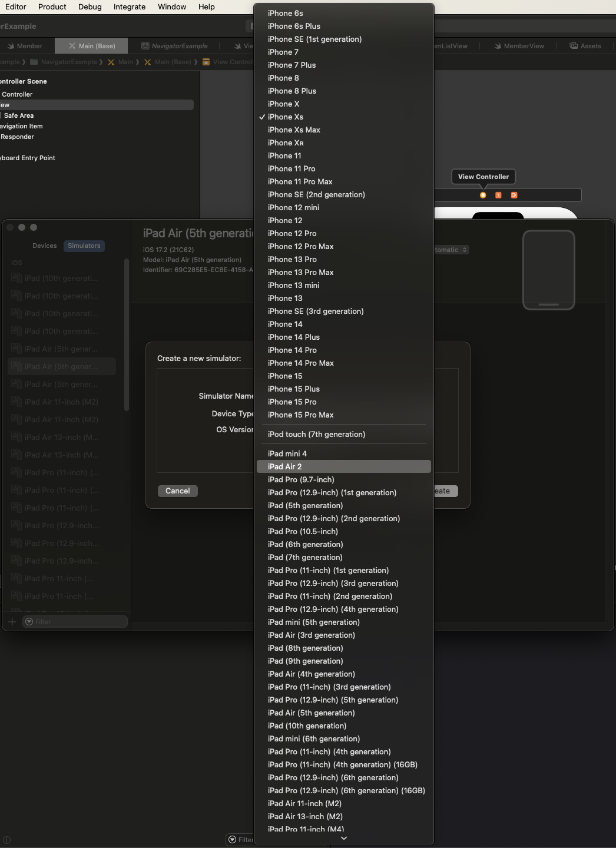Click the MemberView tab swift icon
Image resolution: width=616 pixels, height=848 pixels.
tap(498, 46)
